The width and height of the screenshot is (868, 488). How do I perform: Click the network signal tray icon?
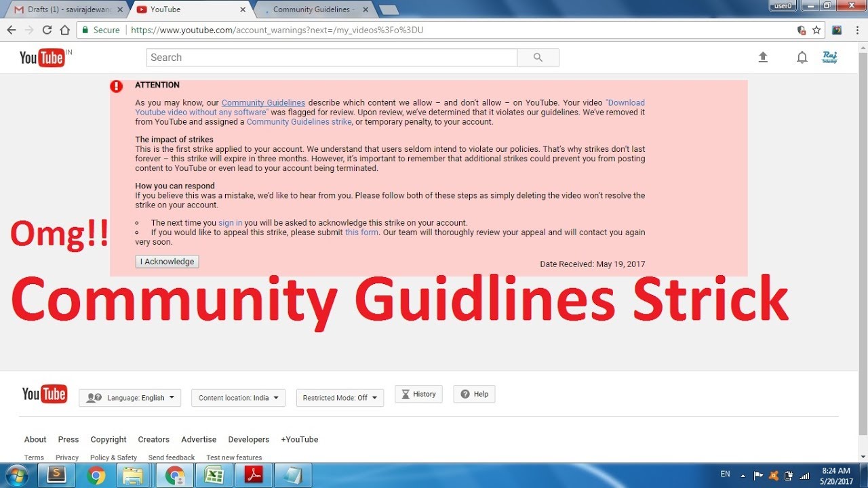pyautogui.click(x=805, y=476)
